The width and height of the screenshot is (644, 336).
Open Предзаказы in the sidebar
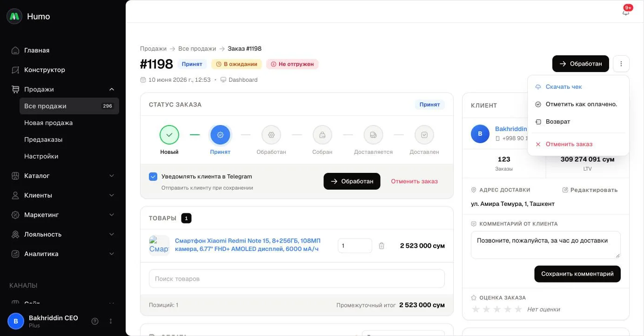(43, 139)
